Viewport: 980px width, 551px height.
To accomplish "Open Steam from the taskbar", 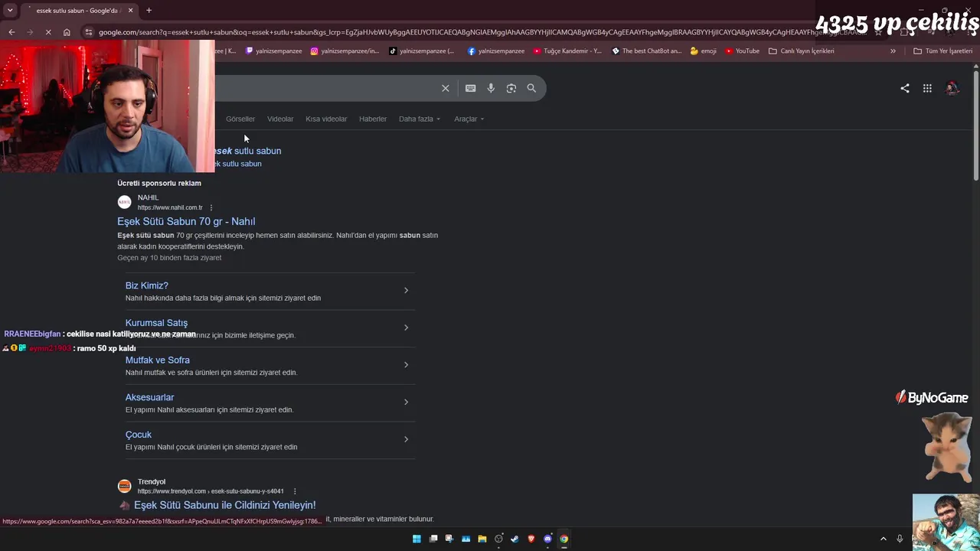I will pos(514,539).
